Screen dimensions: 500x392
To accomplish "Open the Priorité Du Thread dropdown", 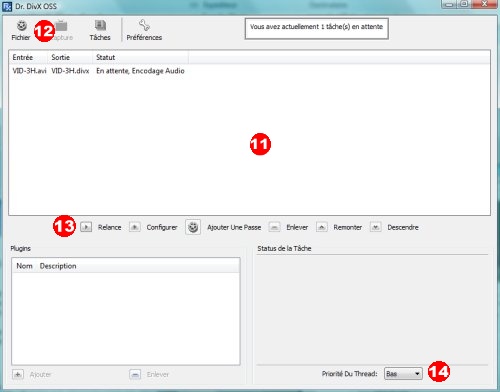I will [403, 374].
